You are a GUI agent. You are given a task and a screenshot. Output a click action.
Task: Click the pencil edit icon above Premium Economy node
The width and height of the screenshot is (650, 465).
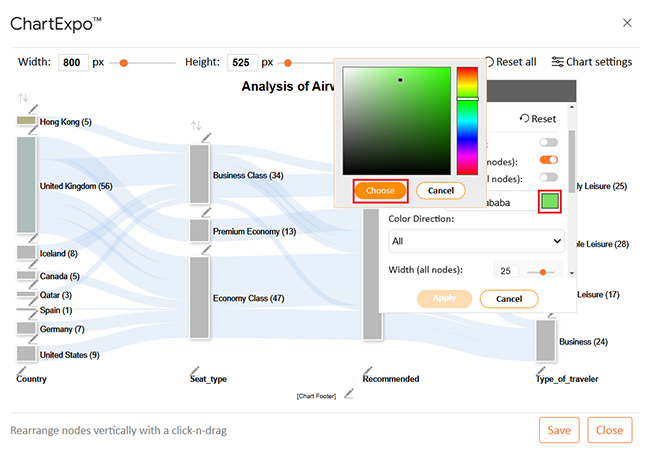(206, 212)
